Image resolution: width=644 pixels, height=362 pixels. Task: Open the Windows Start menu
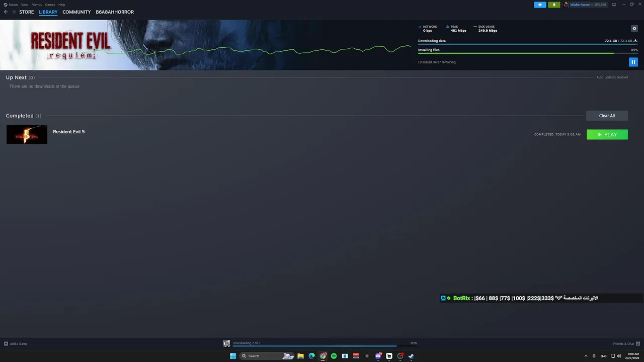click(x=233, y=356)
